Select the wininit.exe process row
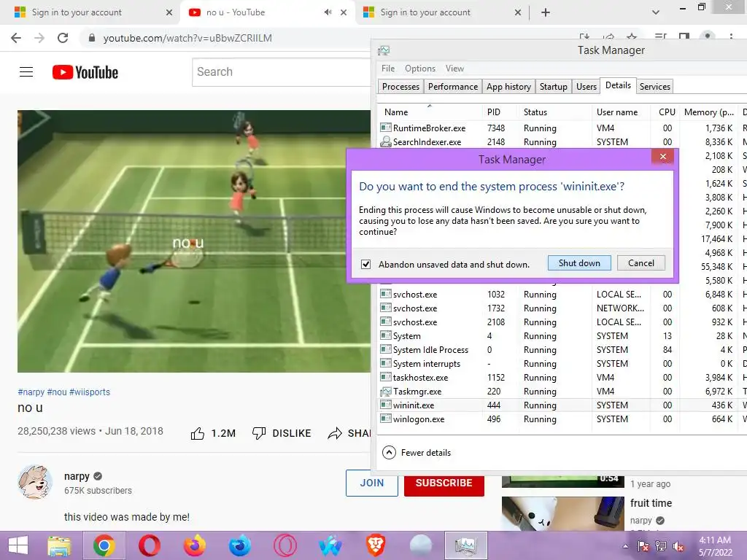The width and height of the screenshot is (747, 560). pos(562,405)
